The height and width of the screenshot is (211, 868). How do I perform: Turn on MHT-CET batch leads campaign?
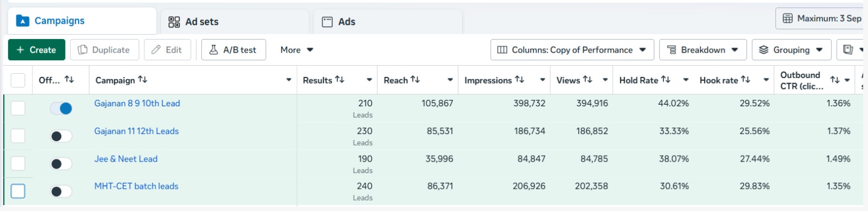[x=61, y=191]
